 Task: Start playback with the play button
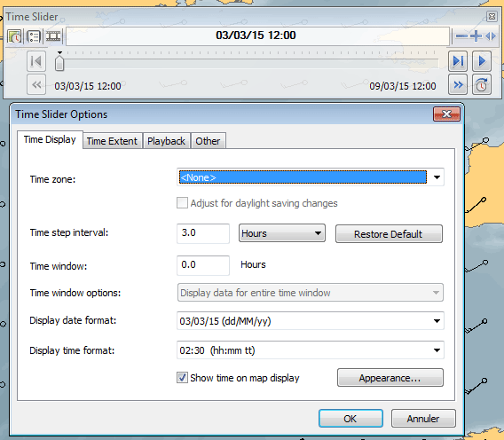[x=482, y=60]
